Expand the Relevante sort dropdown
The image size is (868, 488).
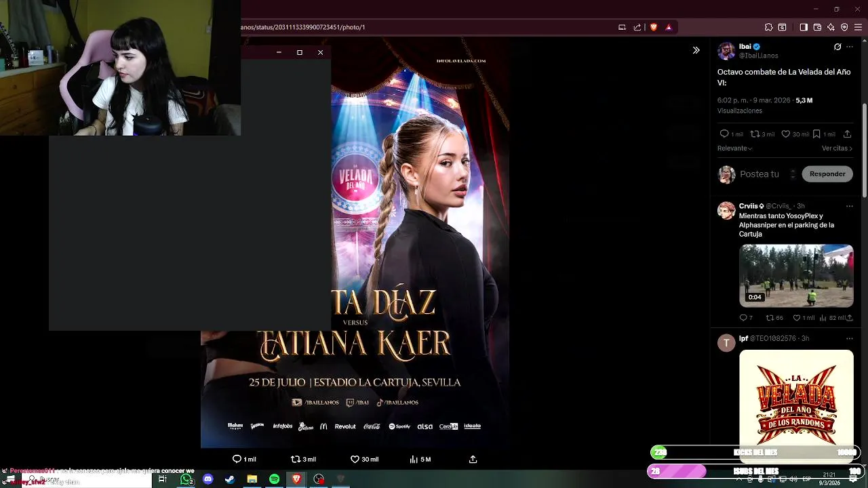[735, 148]
